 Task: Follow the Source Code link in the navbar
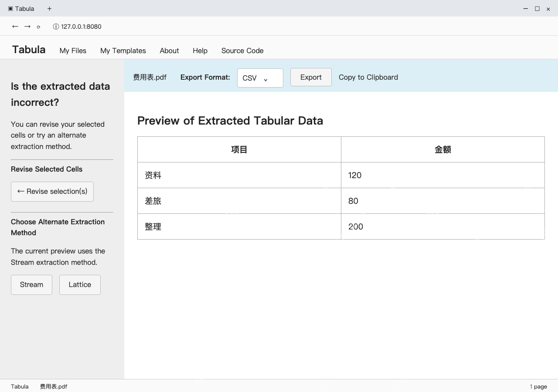[242, 51]
